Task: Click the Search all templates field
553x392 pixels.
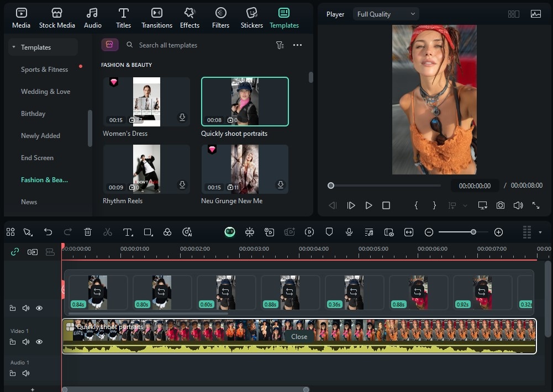Action: 168,45
